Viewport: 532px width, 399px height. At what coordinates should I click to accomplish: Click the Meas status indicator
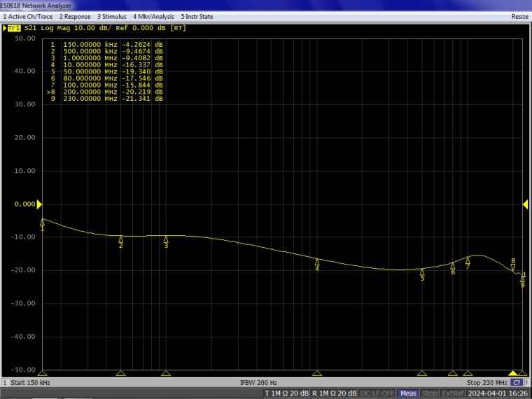point(407,393)
